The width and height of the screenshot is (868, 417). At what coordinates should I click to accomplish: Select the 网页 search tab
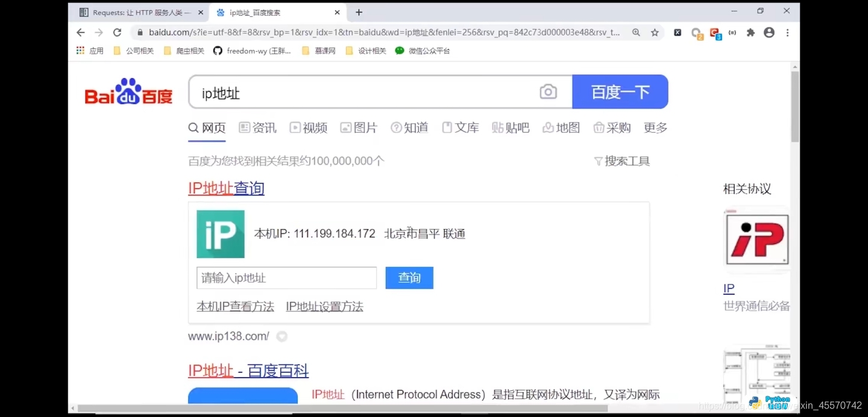pos(207,128)
